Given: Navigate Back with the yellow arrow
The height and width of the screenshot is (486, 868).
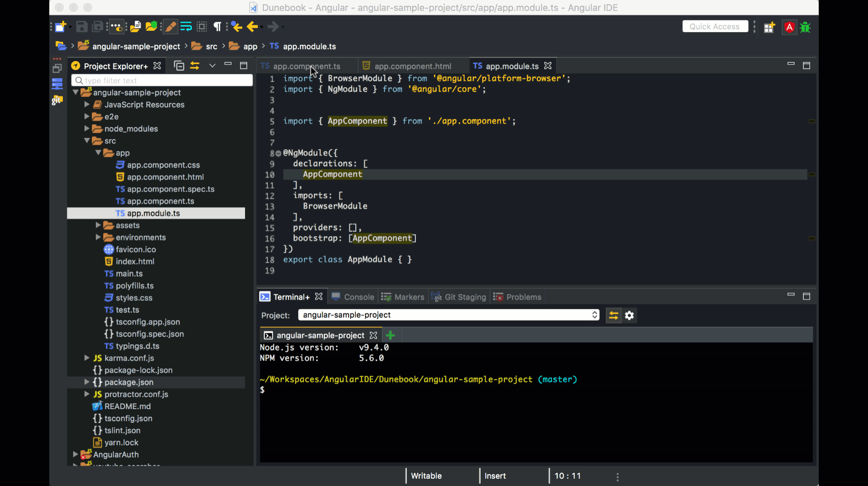Looking at the screenshot, I should click(x=252, y=27).
